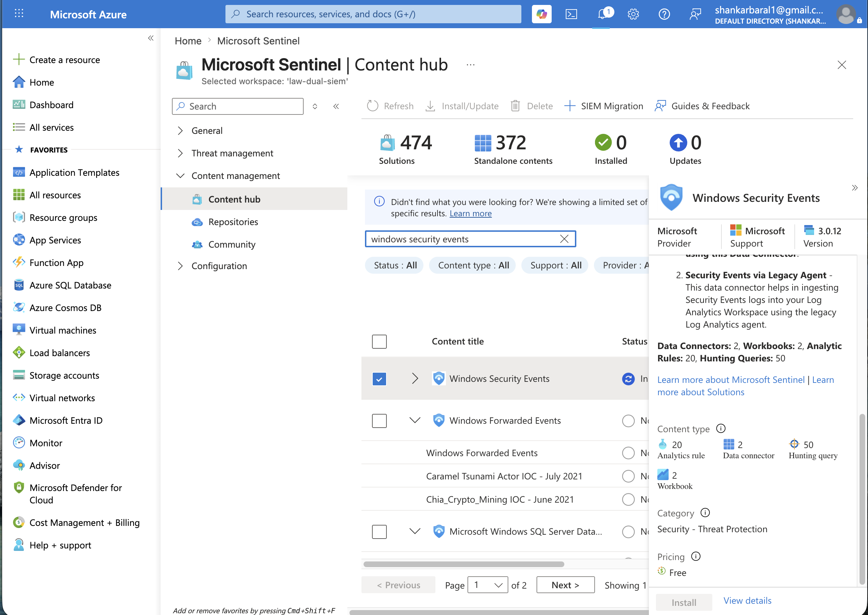Collapse the Content management section
The width and height of the screenshot is (868, 615).
coord(180,176)
